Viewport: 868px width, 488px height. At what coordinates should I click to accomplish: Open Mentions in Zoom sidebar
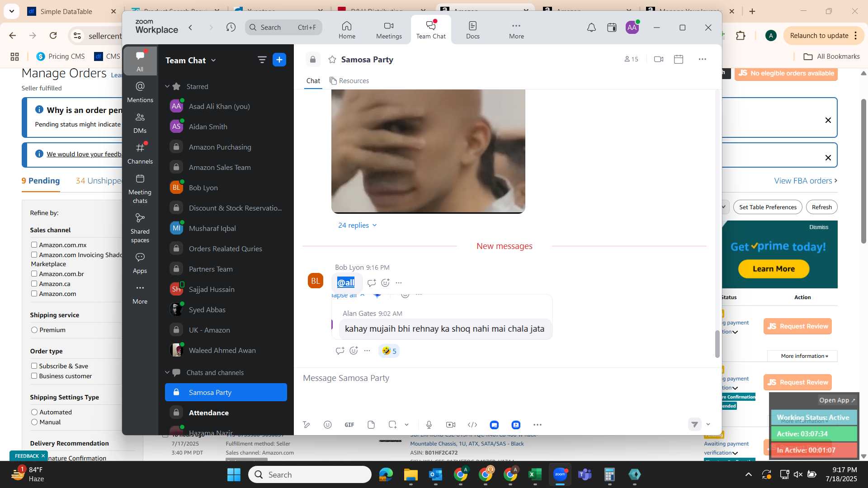pos(140,92)
